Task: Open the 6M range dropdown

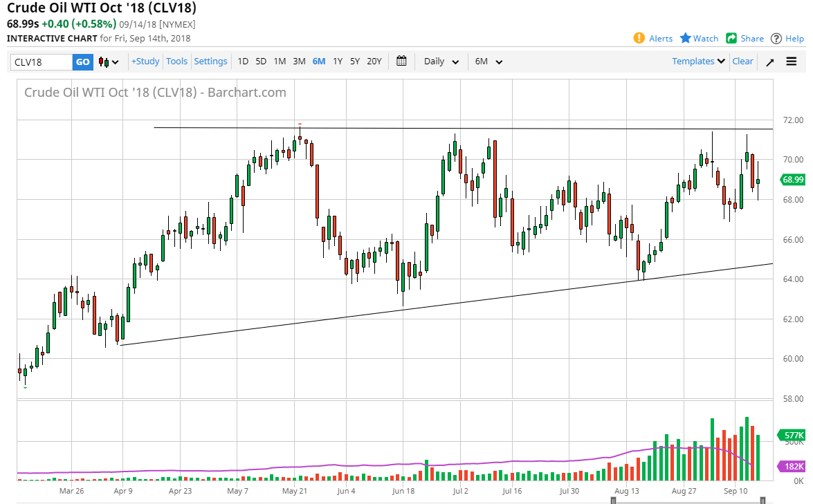Action: 488,62
